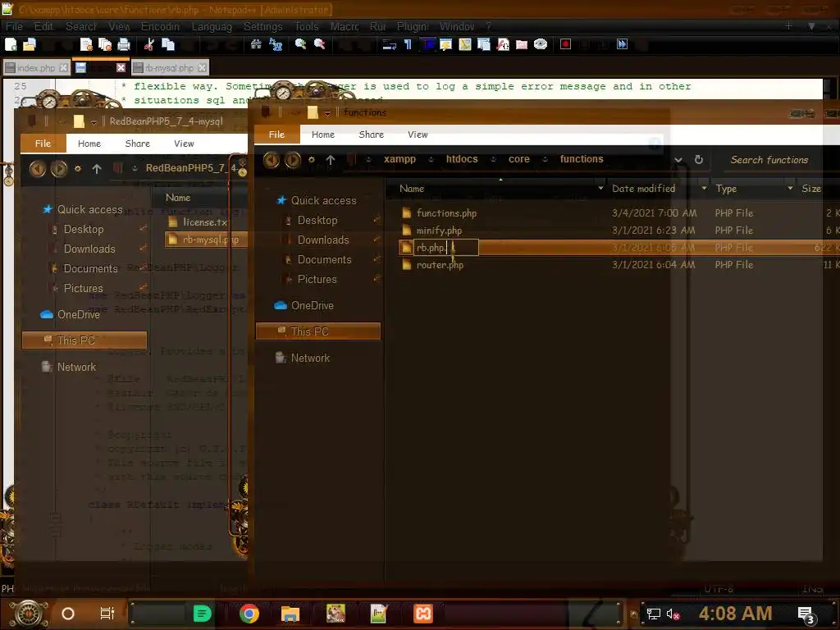The height and width of the screenshot is (630, 840).
Task: Click the Print toolbar icon
Action: pos(124,44)
